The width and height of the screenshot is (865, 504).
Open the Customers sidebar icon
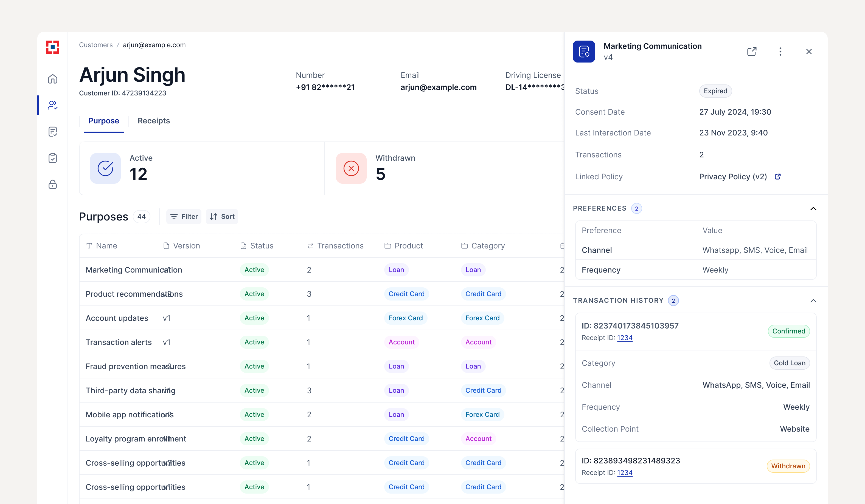(52, 105)
